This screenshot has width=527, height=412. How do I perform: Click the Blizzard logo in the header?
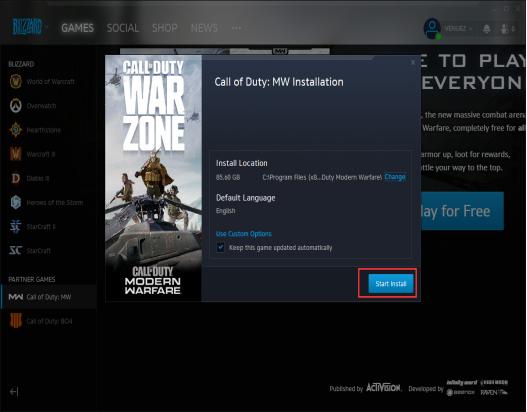pos(27,27)
